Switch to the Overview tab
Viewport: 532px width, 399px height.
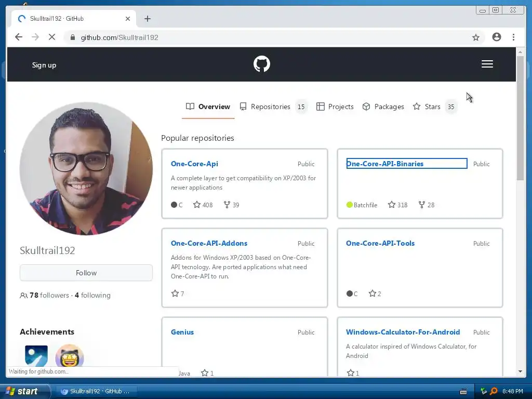208,107
